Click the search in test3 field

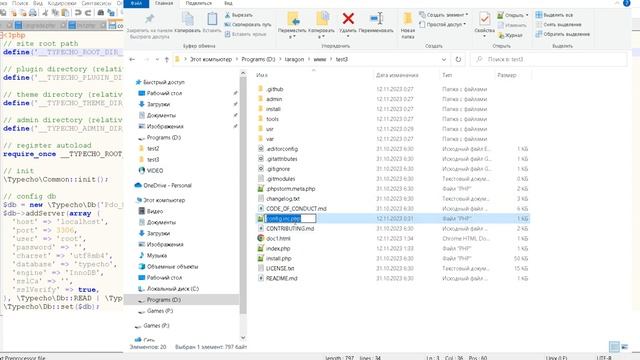click(x=549, y=60)
